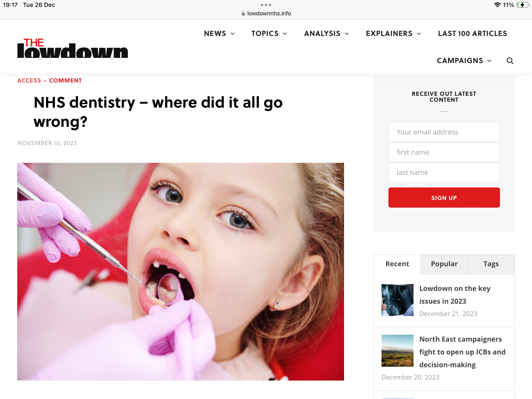Open Last 100 Articles menu item

(x=472, y=33)
